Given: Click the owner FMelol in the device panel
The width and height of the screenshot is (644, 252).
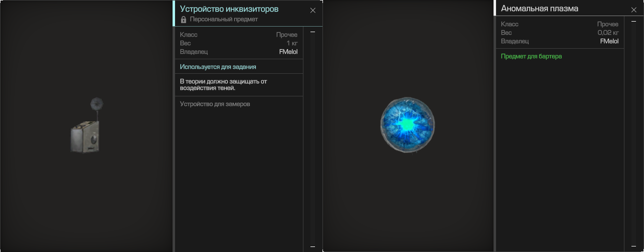Looking at the screenshot, I should pos(288,52).
